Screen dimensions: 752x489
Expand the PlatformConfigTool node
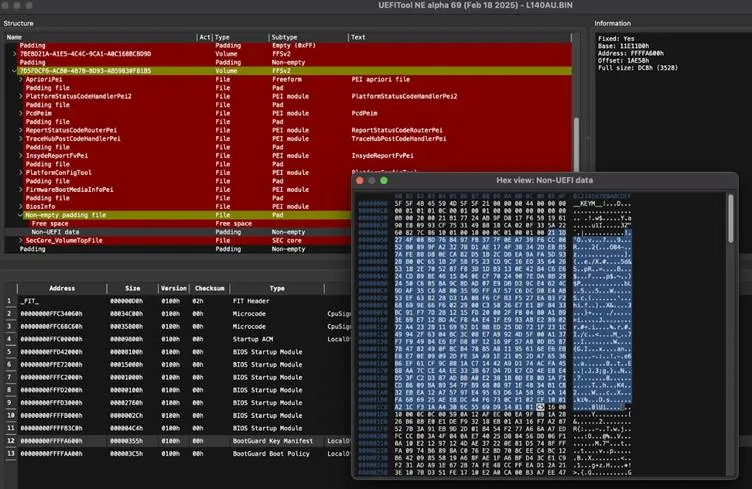click(x=21, y=173)
